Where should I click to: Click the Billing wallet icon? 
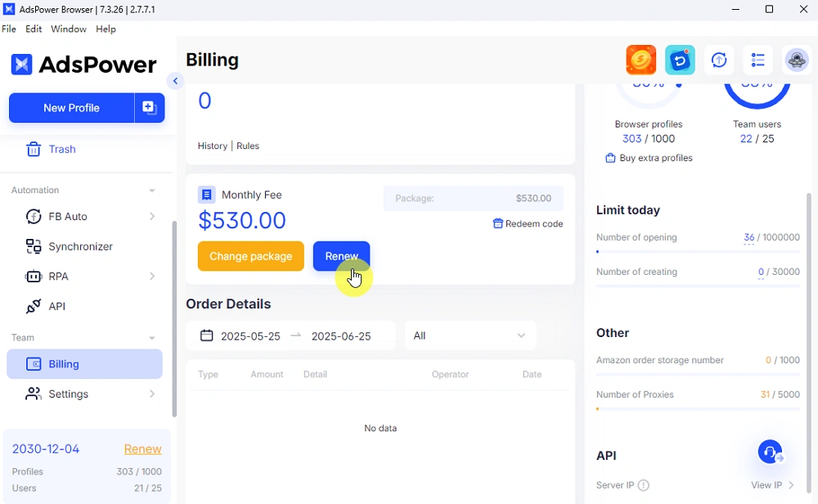pyautogui.click(x=34, y=364)
